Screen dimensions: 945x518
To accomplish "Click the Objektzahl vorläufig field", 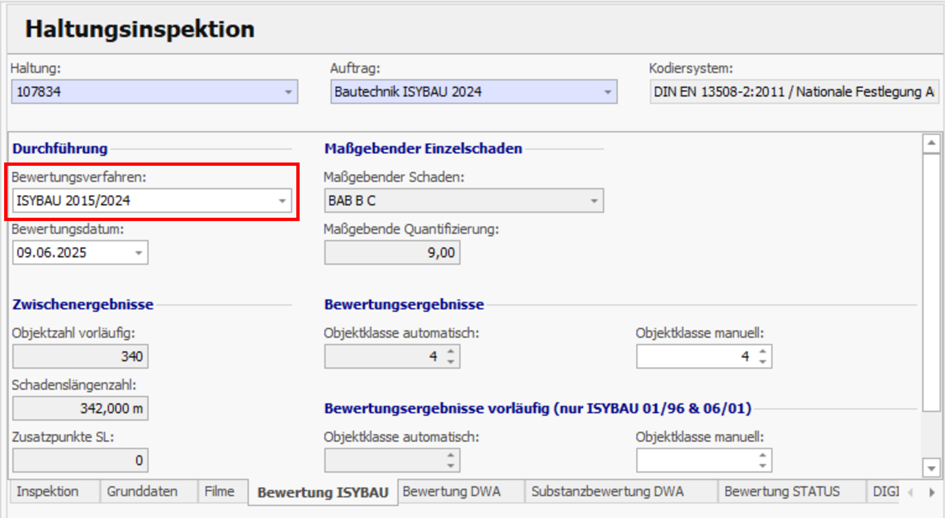I will 80,357.
